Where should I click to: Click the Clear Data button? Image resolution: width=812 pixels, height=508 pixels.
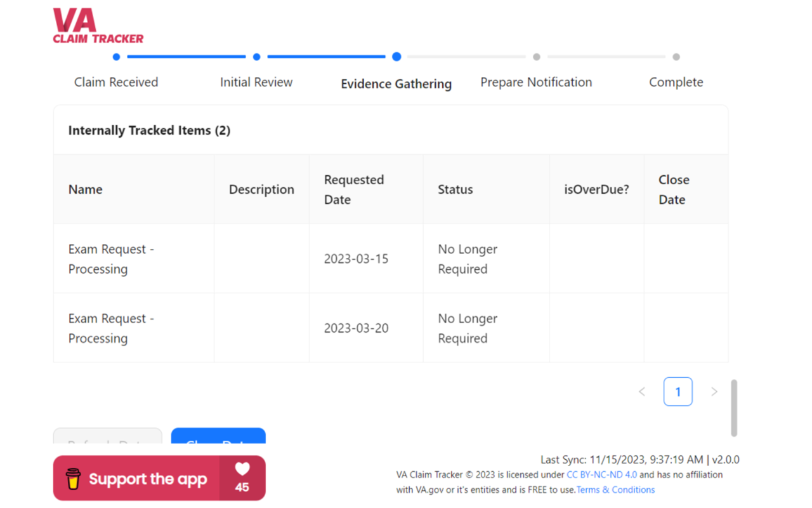click(218, 437)
